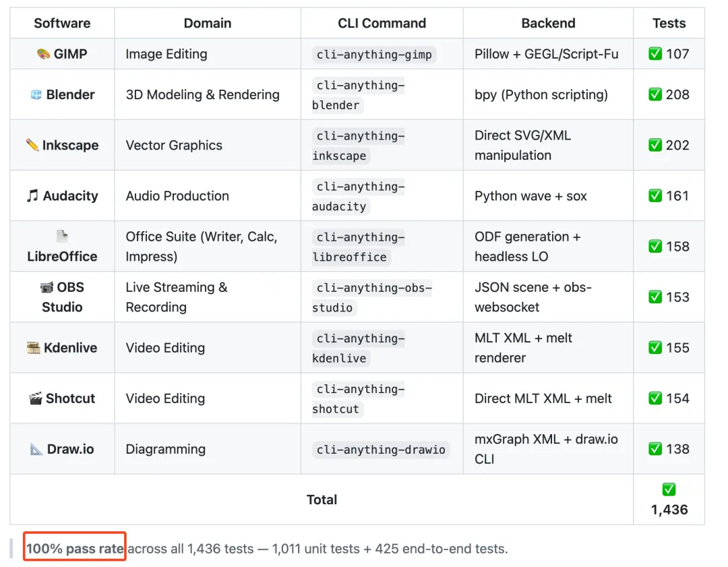Viewport: 728px width, 567px height.
Task: Click the Backend column header
Action: tap(548, 23)
